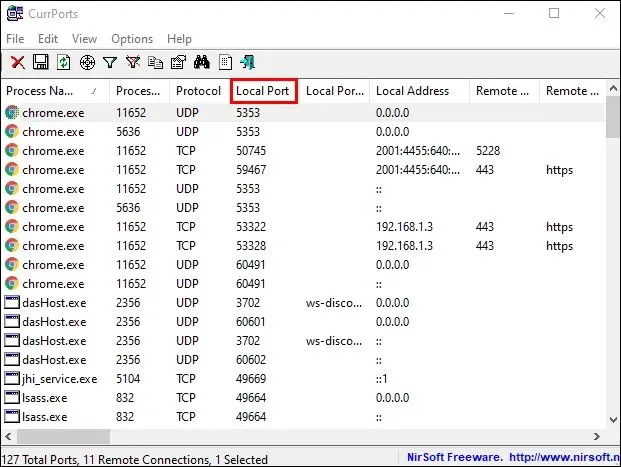Open the File menu
621x467 pixels.
click(16, 38)
